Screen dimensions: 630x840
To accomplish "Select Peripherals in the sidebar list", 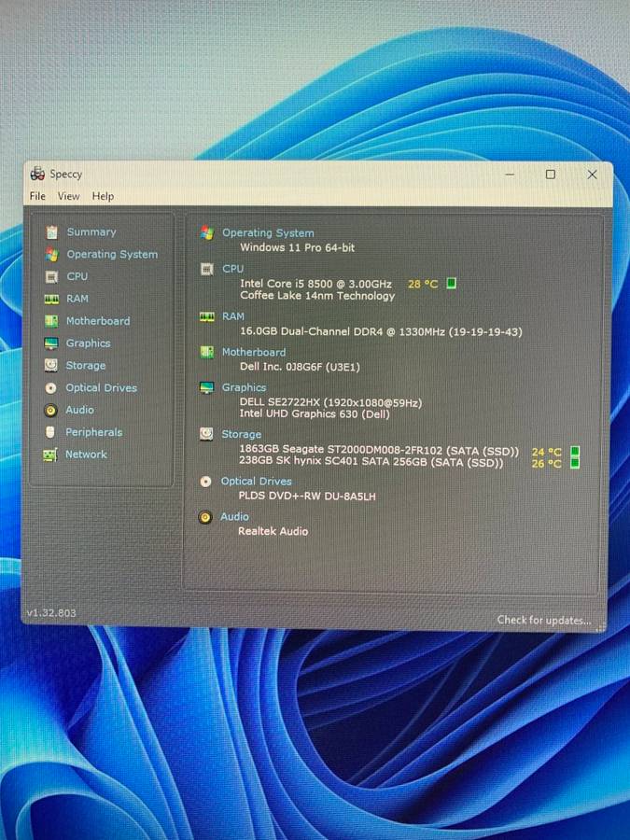I will [x=93, y=432].
